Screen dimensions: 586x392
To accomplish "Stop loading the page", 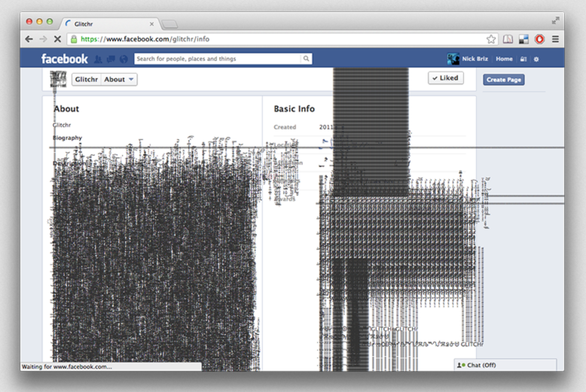I will click(x=57, y=39).
